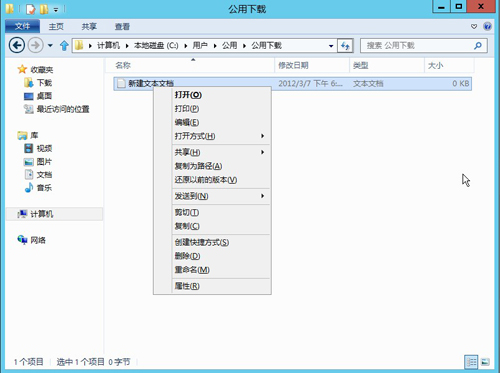This screenshot has width=500, height=373.
Task: Click the Back navigation arrow
Action: [x=17, y=45]
